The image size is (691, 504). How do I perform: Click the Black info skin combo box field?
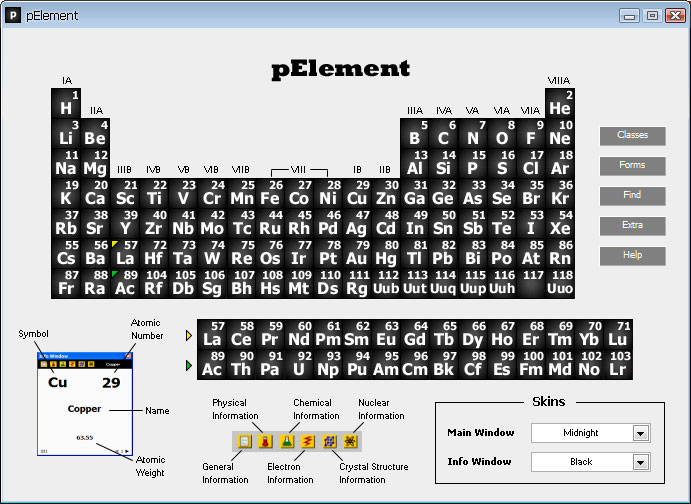(x=591, y=462)
